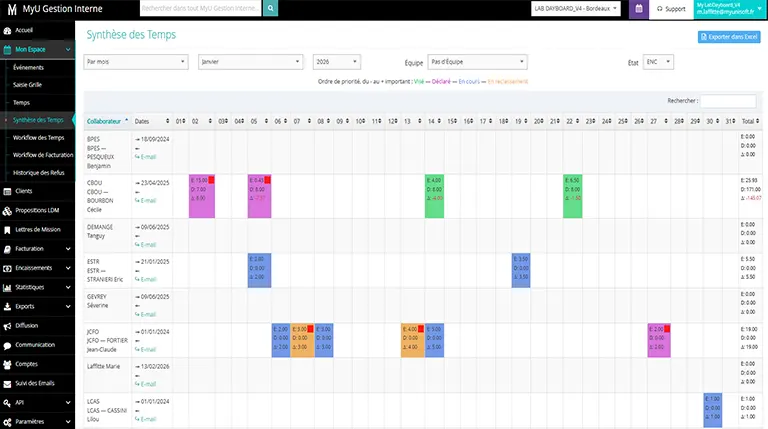Click the Exports download icon
768x429 pixels.
[7, 307]
